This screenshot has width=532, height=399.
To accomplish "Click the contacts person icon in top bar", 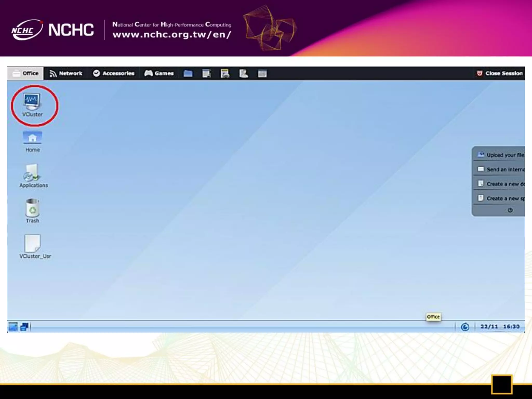I will [243, 74].
